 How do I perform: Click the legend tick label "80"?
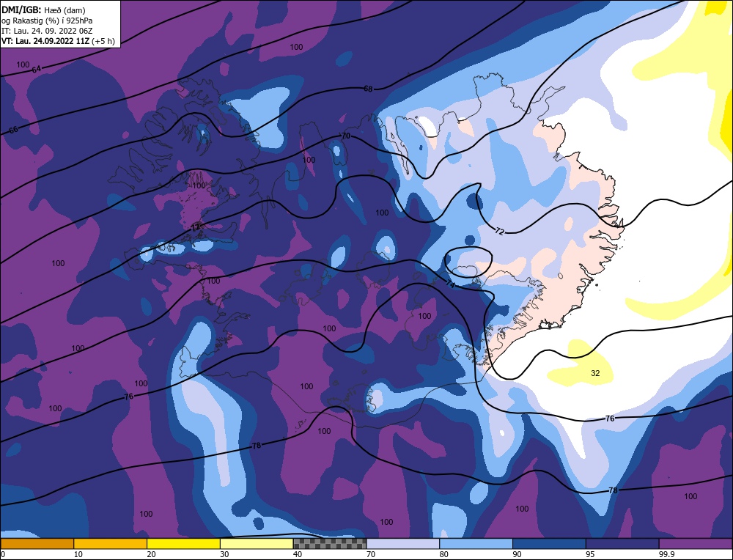pos(443,554)
